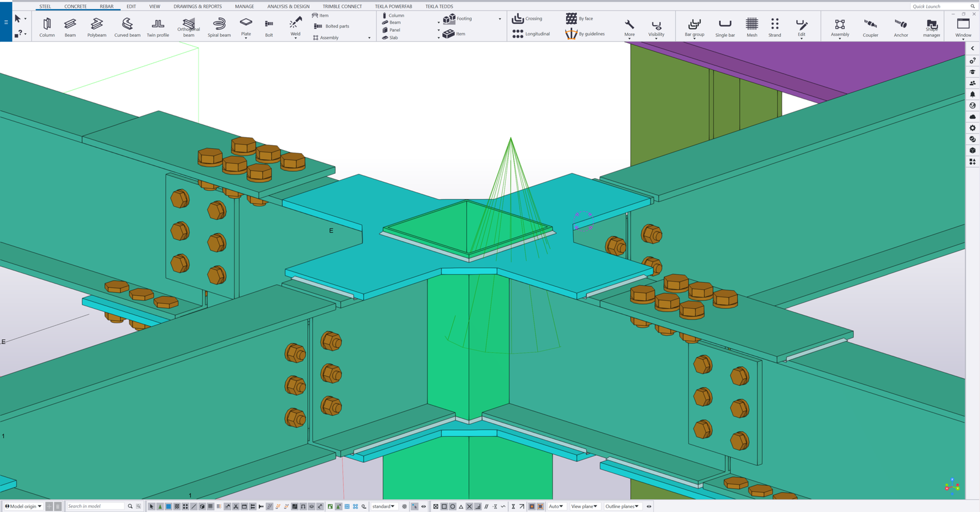Open the DRAWINGS & REPORTS tab
Viewport: 980px width, 512px height.
tap(197, 6)
